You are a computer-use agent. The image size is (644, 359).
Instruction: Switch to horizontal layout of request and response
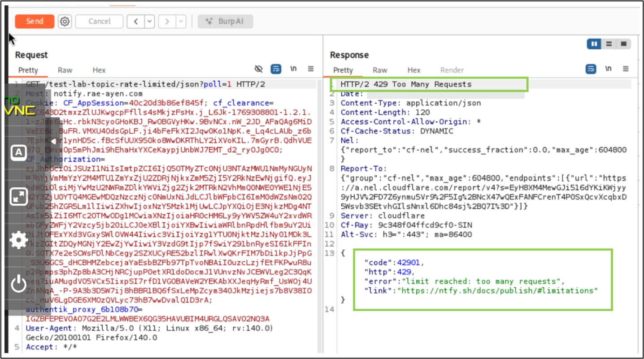coord(609,43)
